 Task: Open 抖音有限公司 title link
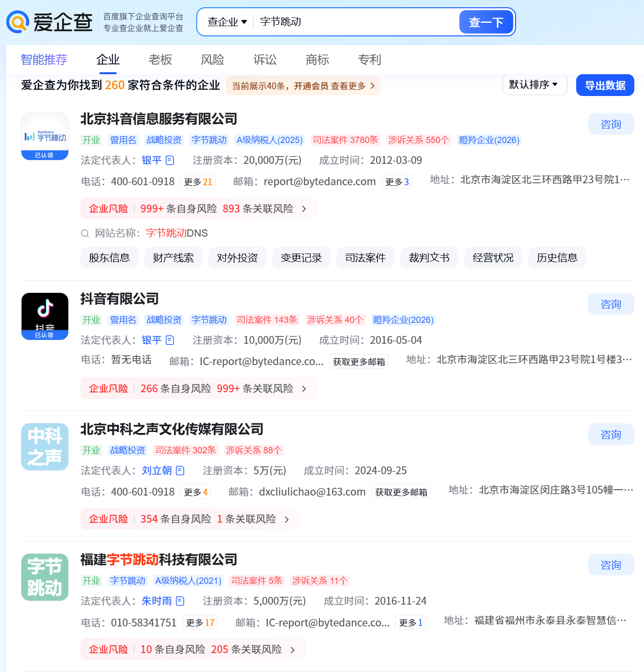coord(120,299)
